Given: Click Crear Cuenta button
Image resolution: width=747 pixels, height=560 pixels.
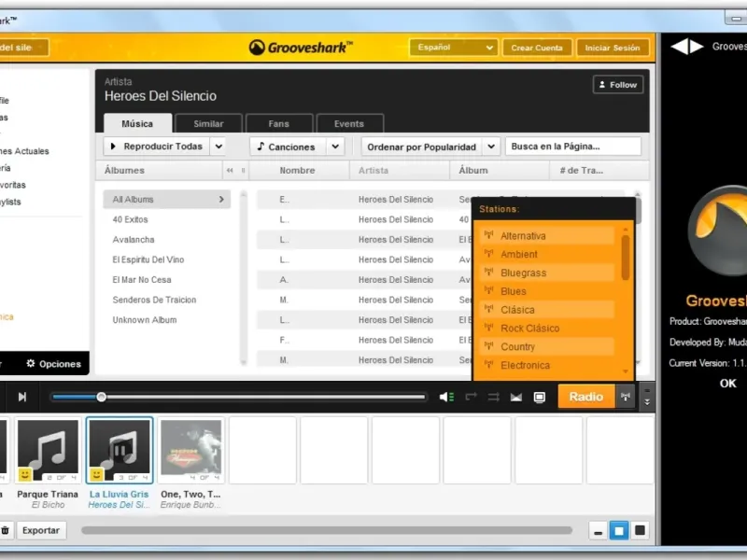Looking at the screenshot, I should [x=537, y=48].
